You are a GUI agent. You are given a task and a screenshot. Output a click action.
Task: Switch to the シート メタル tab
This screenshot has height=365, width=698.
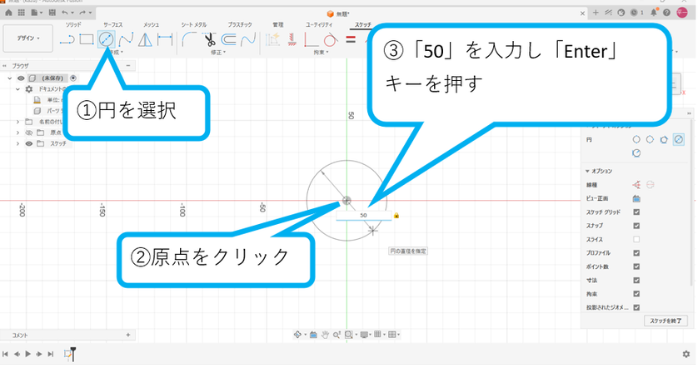point(194,24)
